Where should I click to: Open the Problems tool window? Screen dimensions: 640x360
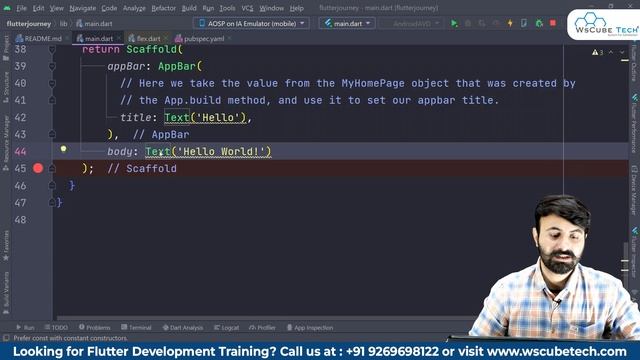point(95,327)
